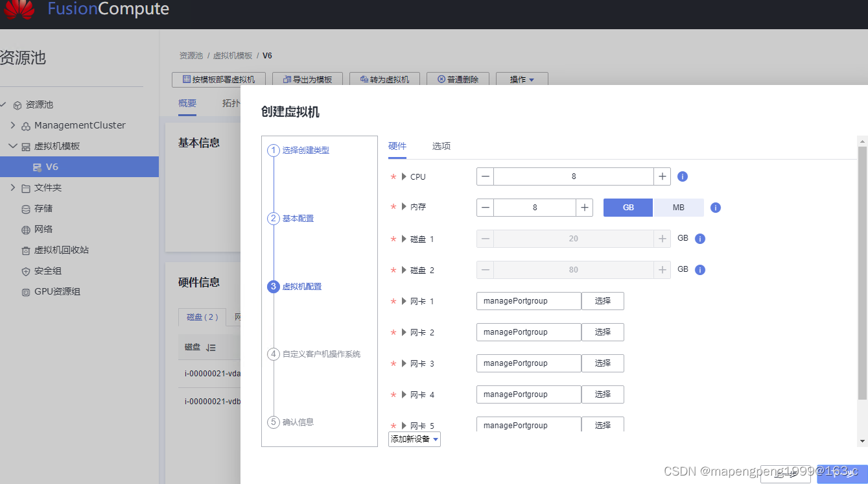The height and width of the screenshot is (484, 868).
Task: Increase memory with plus button
Action: (584, 208)
